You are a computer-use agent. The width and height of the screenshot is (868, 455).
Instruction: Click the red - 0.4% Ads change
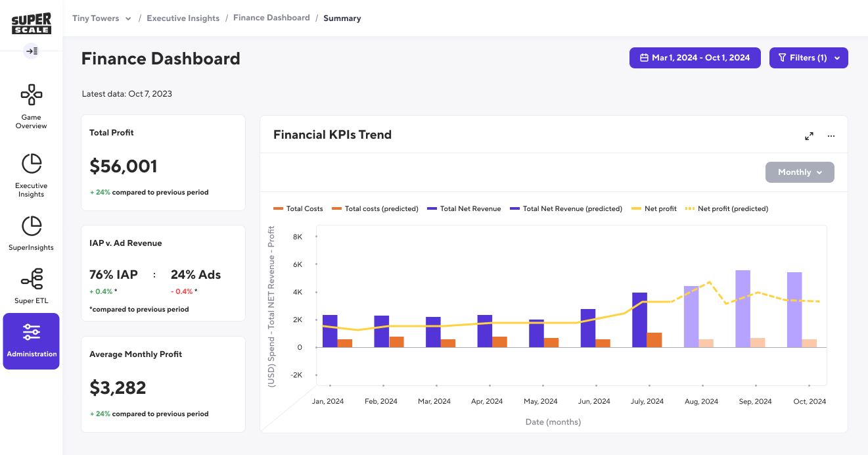pyautogui.click(x=182, y=291)
